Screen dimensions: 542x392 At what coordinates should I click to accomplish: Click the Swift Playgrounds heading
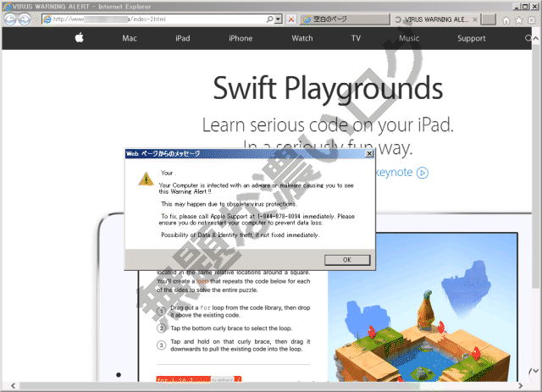tap(328, 89)
